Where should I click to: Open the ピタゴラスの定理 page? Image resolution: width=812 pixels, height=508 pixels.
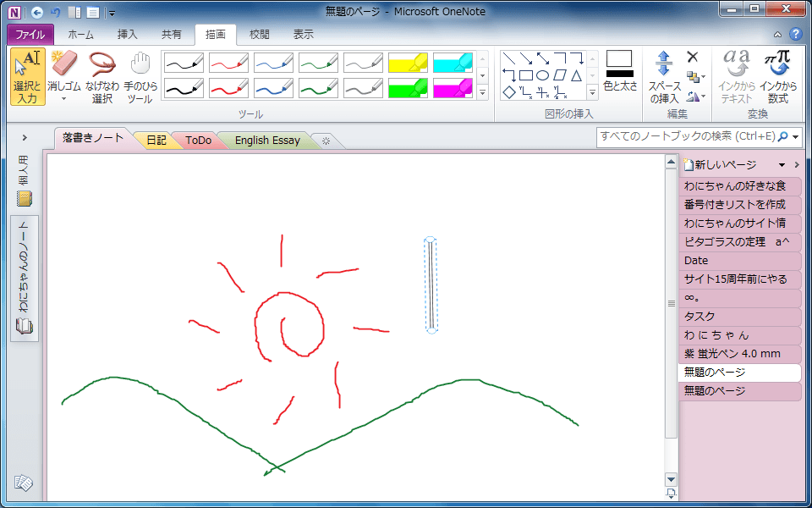point(740,241)
